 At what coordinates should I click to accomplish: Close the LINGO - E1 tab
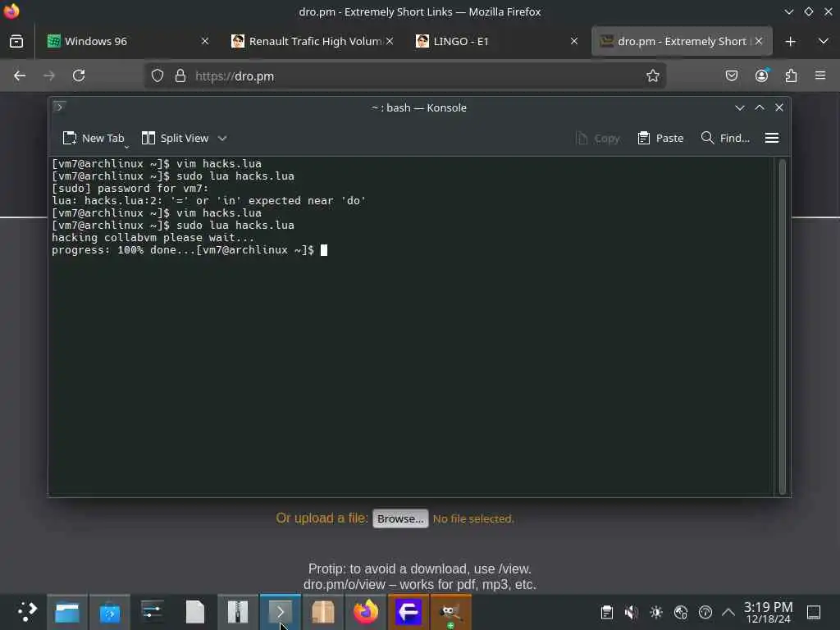(x=573, y=41)
